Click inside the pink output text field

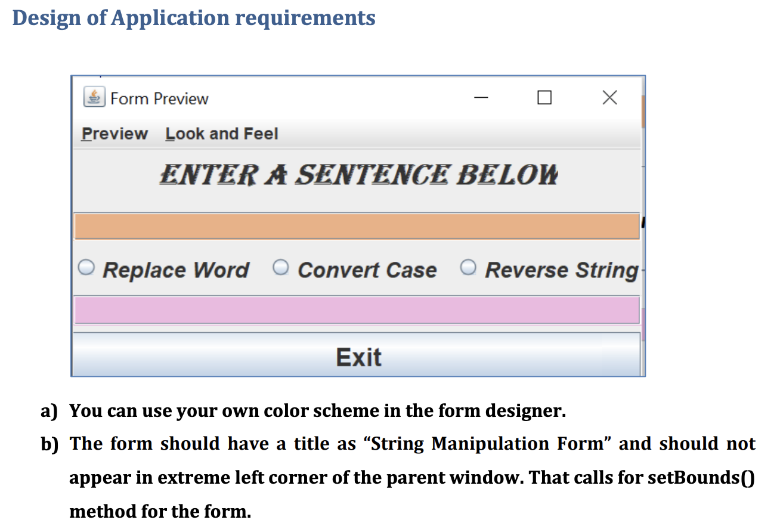tap(358, 310)
